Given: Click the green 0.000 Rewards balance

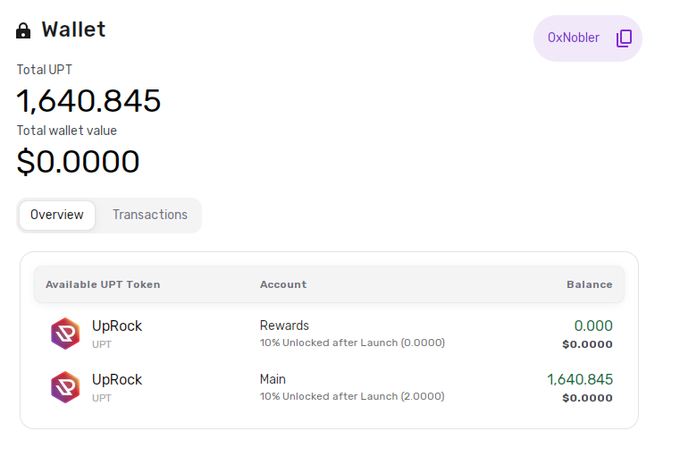Looking at the screenshot, I should tap(593, 326).
